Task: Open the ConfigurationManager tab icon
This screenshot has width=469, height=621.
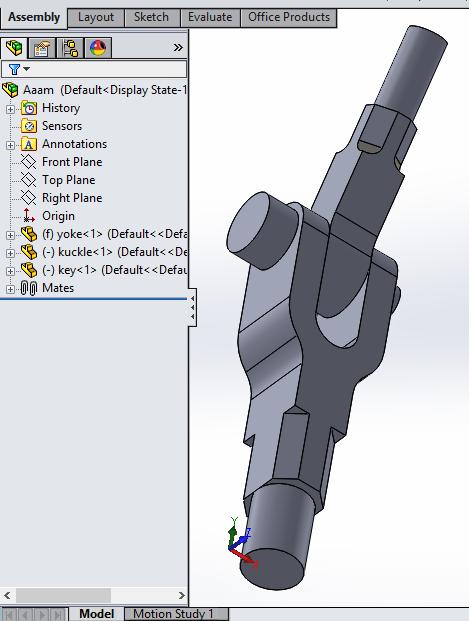Action: (x=70, y=48)
